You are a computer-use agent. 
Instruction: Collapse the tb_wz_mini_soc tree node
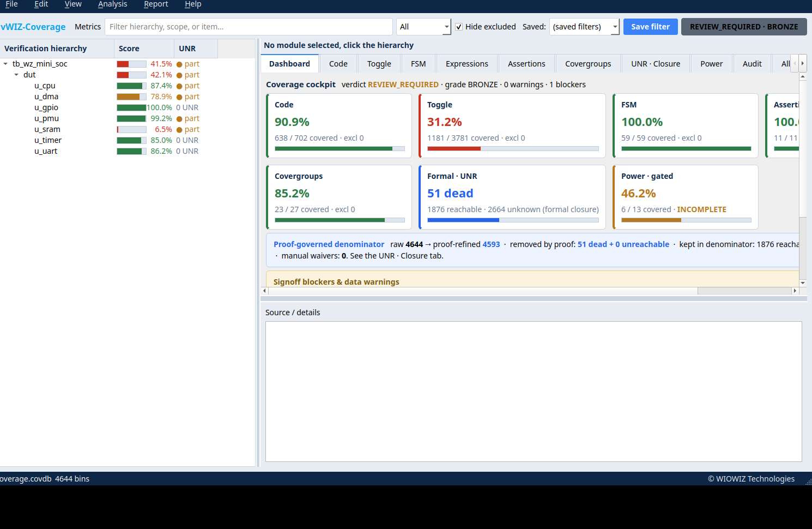point(5,64)
